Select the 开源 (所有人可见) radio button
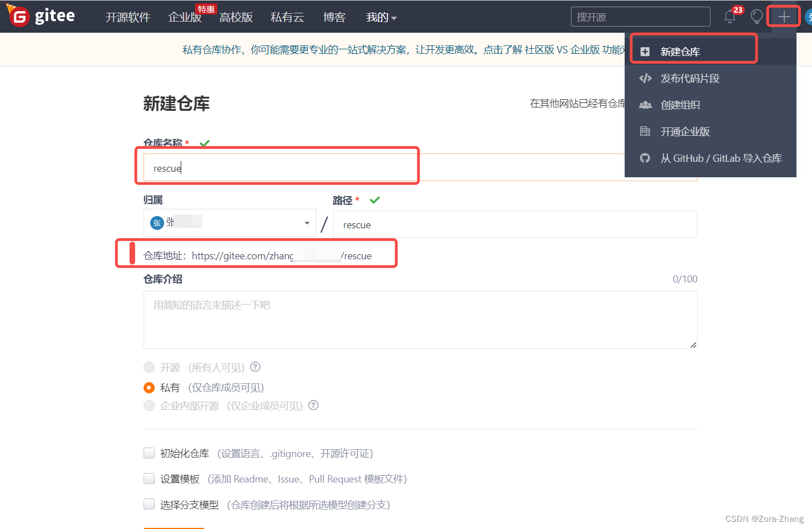The width and height of the screenshot is (812, 529). click(x=149, y=367)
